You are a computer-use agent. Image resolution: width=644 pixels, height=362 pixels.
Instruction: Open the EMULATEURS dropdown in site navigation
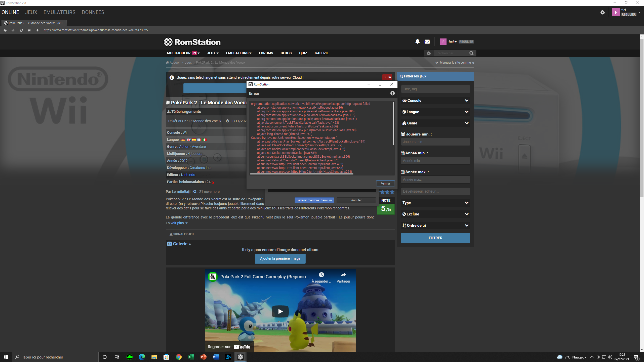click(239, 53)
